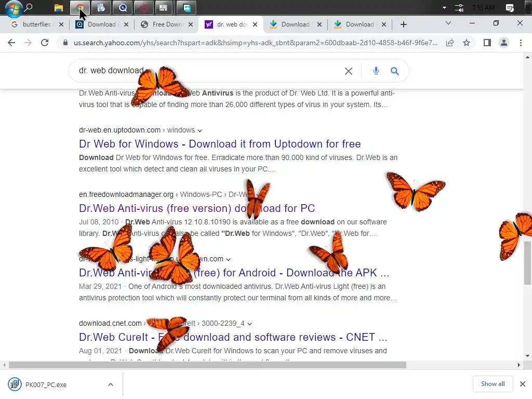
Task: Close the Free Download tab
Action: pyautogui.click(x=191, y=24)
